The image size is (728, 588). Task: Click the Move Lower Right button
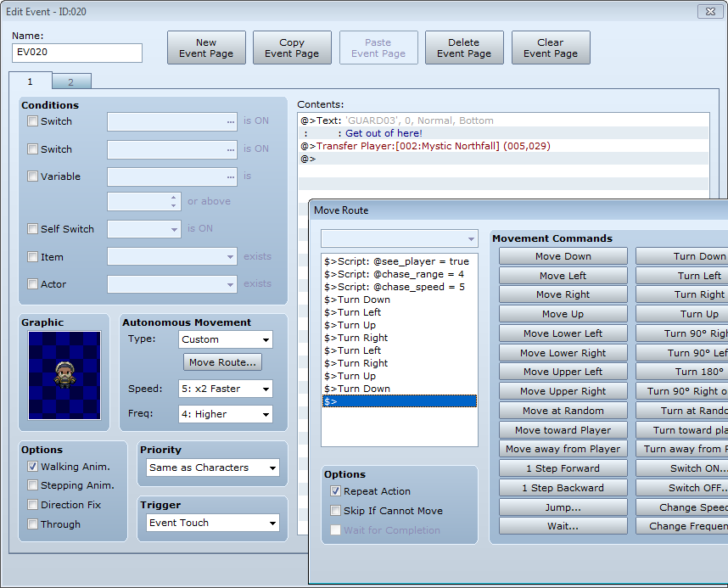coord(563,353)
